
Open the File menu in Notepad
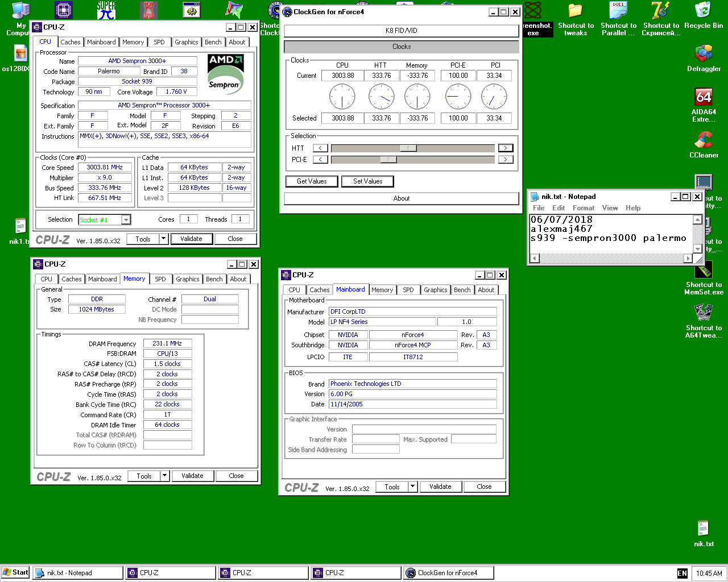(x=539, y=208)
